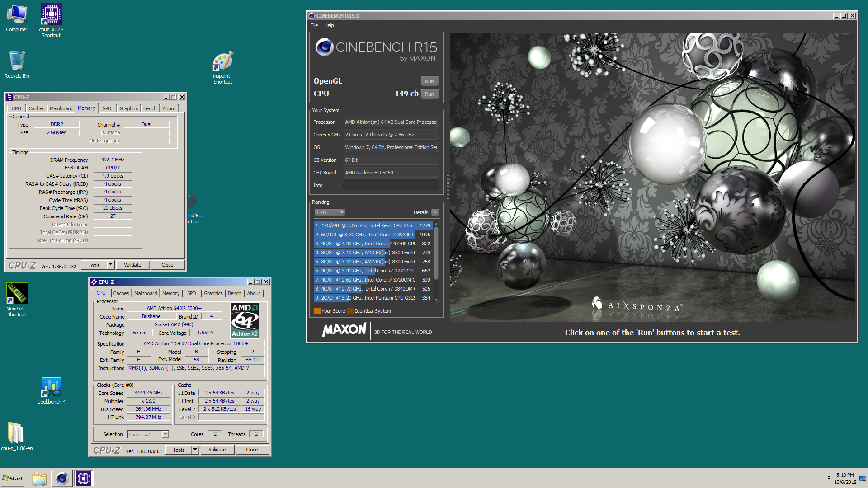Click the AMD Athlon X2 logo image
The height and width of the screenshot is (488, 868).
[x=245, y=320]
